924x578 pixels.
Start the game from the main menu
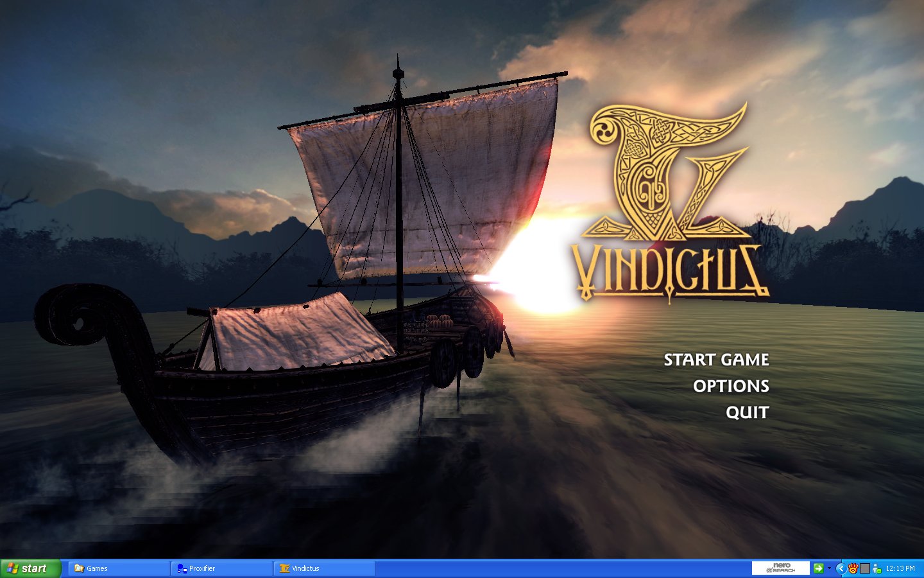716,360
